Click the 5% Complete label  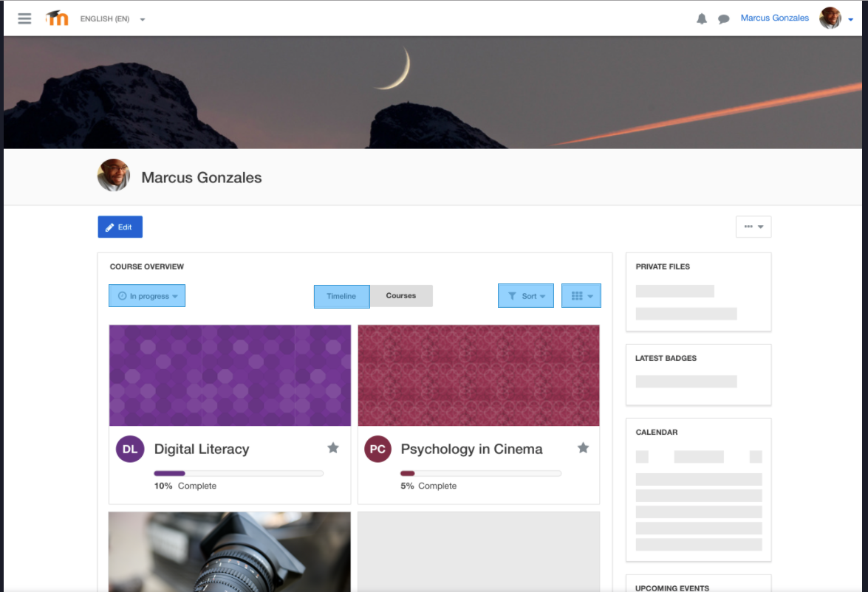pos(428,486)
